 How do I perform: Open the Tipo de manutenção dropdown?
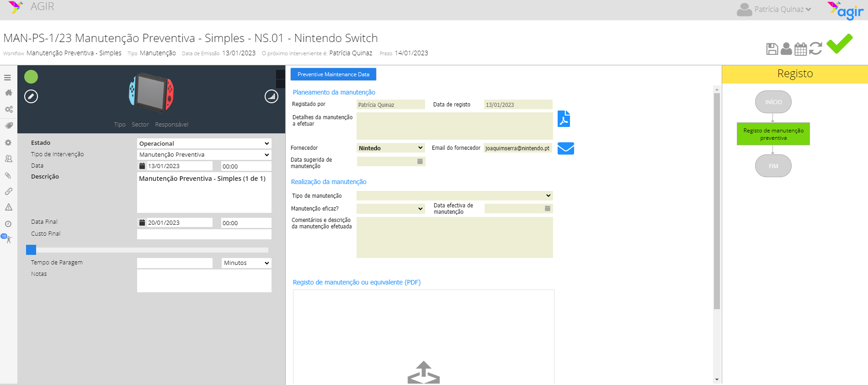(x=455, y=195)
